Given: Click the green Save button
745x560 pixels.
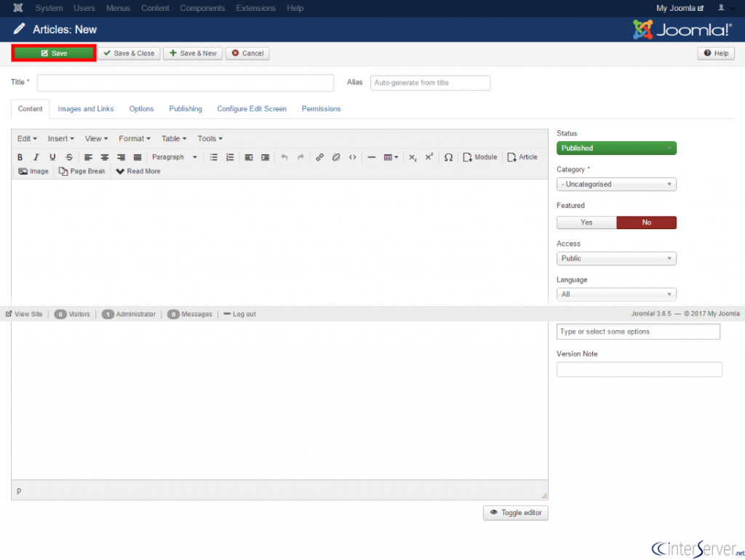Looking at the screenshot, I should (x=54, y=53).
